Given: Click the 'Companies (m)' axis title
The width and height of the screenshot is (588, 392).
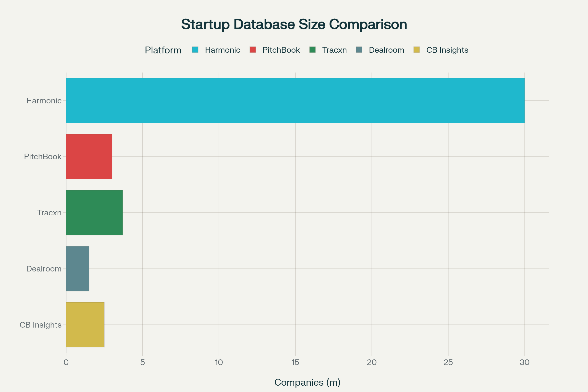Looking at the screenshot, I should 307,382.
